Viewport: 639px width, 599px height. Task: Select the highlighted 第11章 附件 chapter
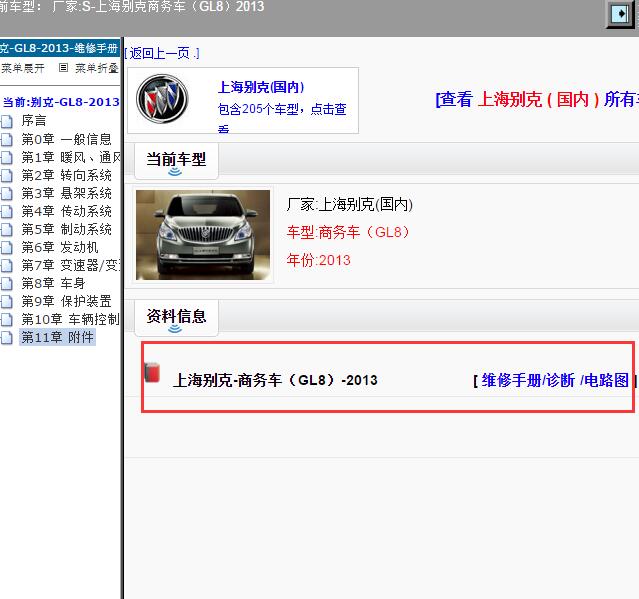pyautogui.click(x=57, y=337)
